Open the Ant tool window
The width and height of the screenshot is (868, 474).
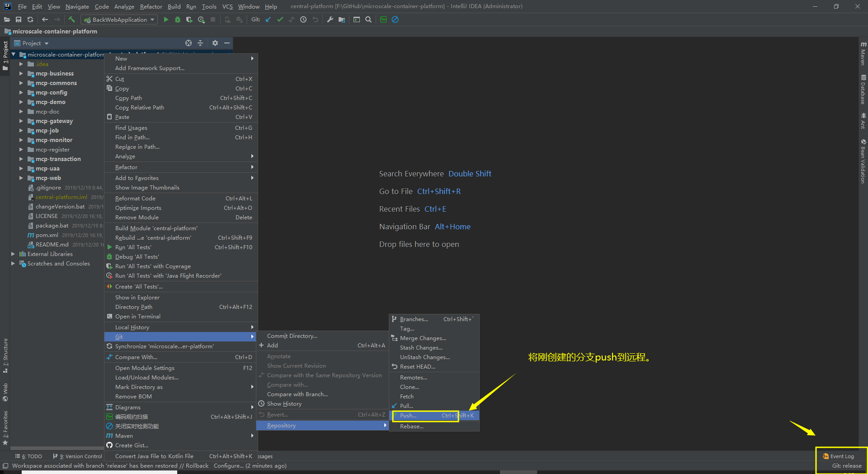tap(863, 122)
